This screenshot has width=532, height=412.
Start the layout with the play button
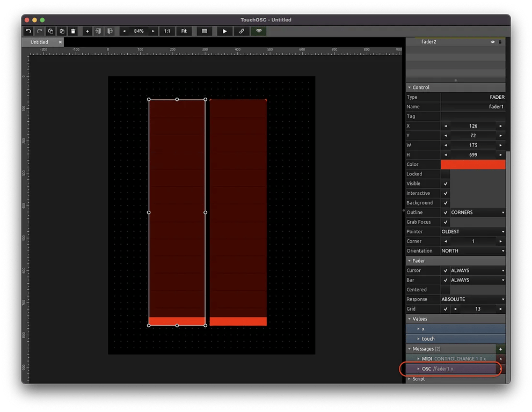pyautogui.click(x=224, y=31)
